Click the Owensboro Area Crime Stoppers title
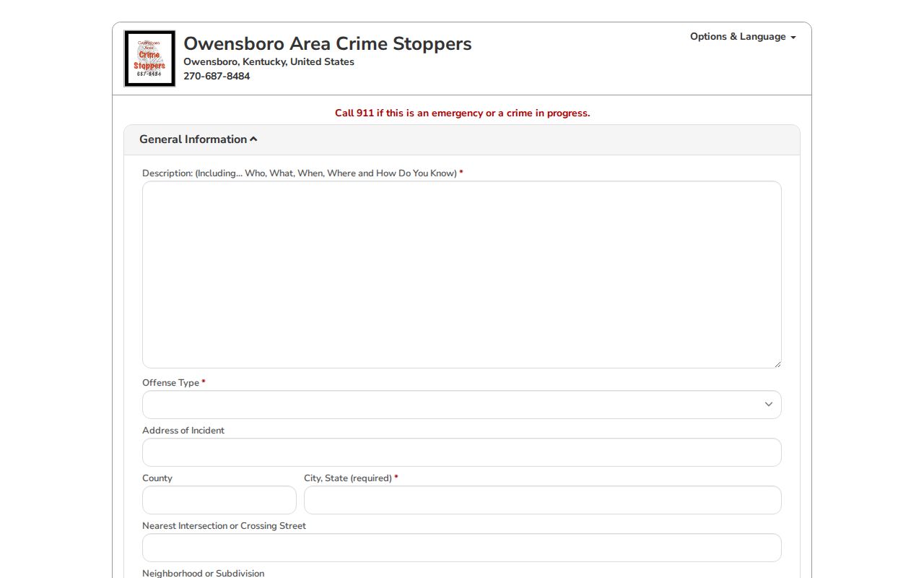 click(328, 43)
